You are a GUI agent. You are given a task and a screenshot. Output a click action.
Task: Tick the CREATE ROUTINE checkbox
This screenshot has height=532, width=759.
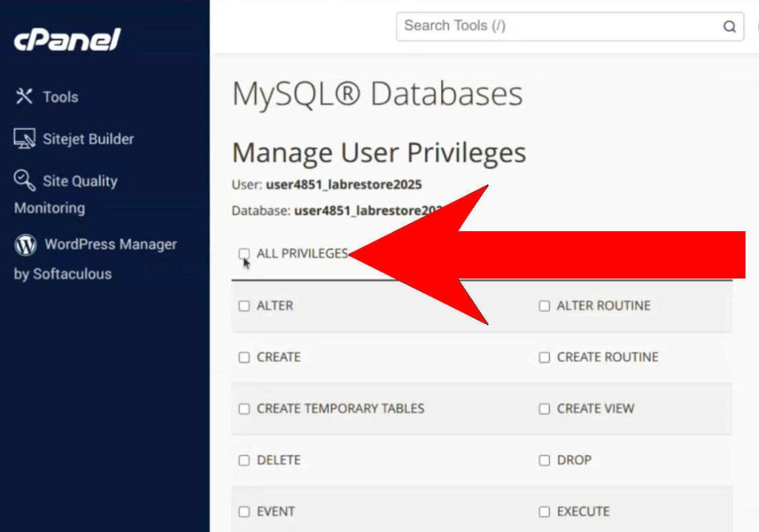click(x=544, y=357)
